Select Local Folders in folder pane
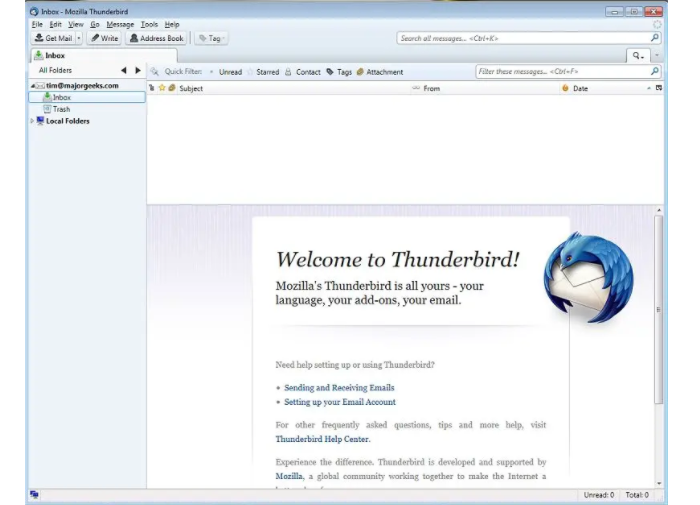Image resolution: width=700 pixels, height=505 pixels. (67, 121)
